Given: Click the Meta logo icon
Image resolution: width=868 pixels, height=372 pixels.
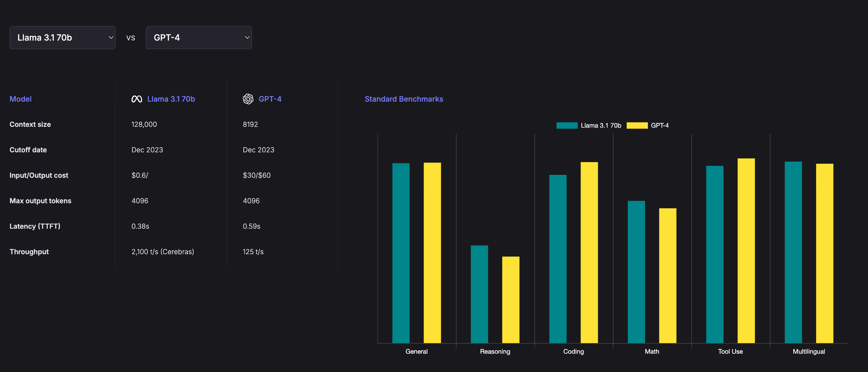Looking at the screenshot, I should tap(137, 99).
